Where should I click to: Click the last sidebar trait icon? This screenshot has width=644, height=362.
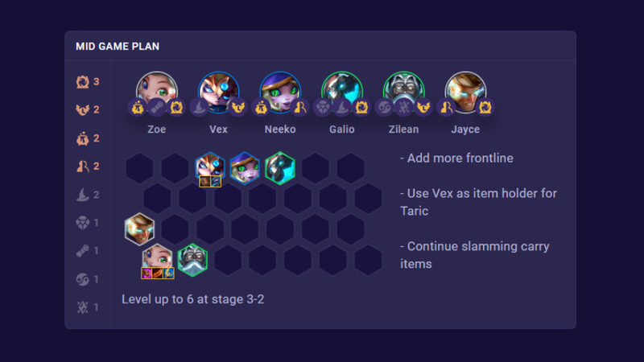point(83,307)
